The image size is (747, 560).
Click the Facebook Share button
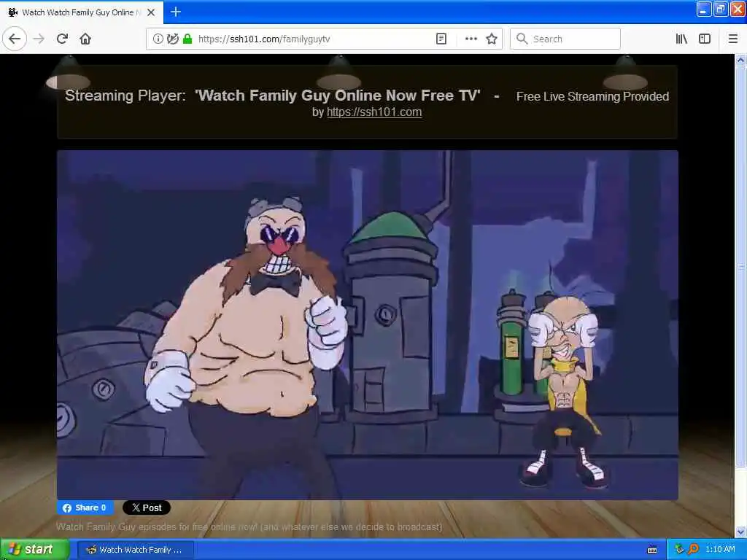pos(85,507)
